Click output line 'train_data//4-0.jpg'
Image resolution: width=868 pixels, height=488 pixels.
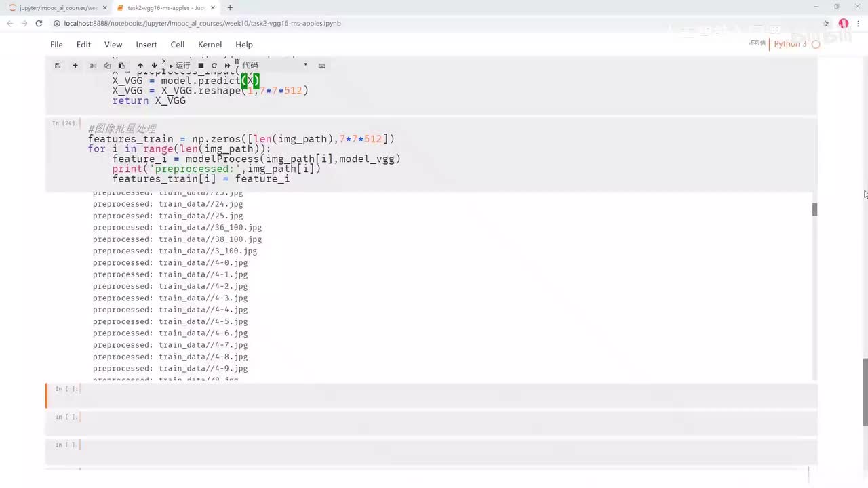point(170,263)
